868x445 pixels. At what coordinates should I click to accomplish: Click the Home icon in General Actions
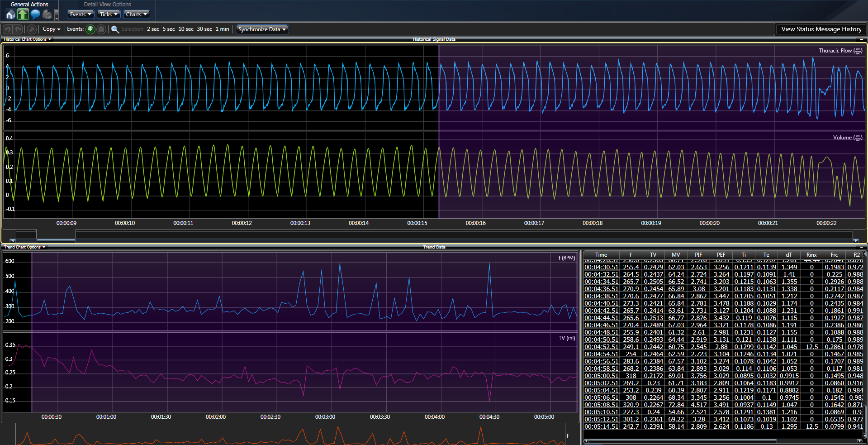[x=10, y=14]
